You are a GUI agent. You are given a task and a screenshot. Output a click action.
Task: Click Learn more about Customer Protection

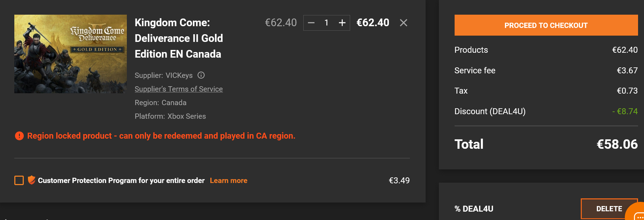[229, 181]
